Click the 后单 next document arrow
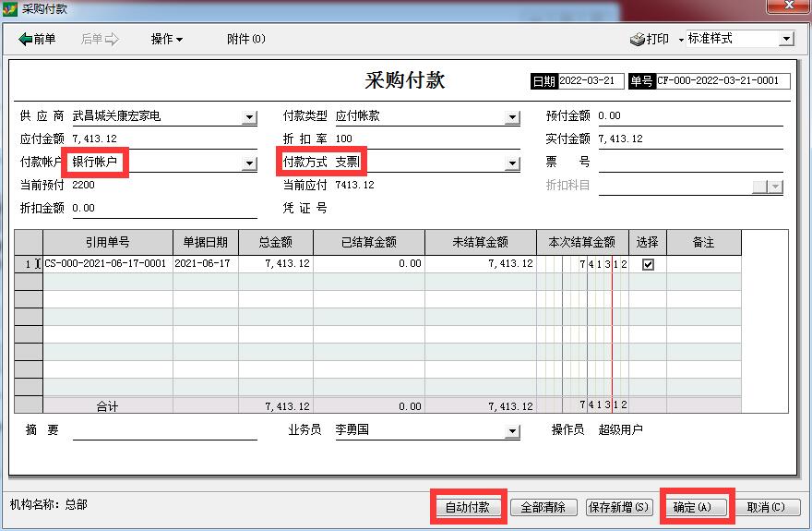 100,39
